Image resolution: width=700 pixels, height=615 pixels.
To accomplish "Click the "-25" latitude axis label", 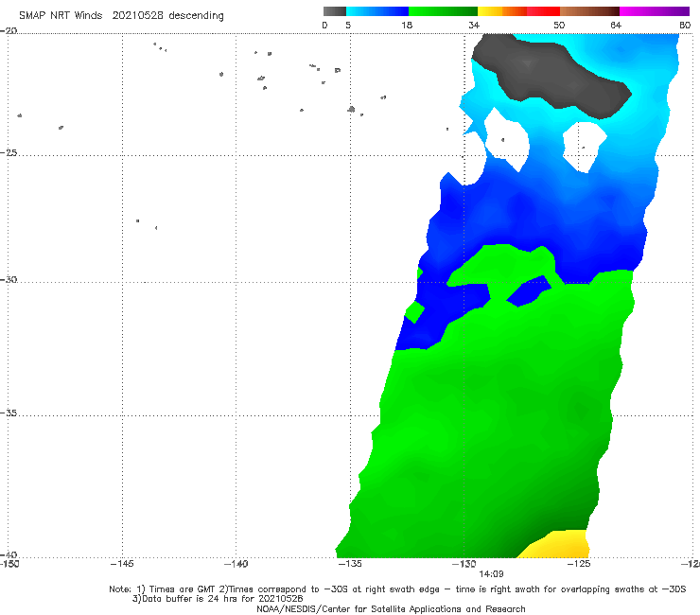I will click(9, 152).
